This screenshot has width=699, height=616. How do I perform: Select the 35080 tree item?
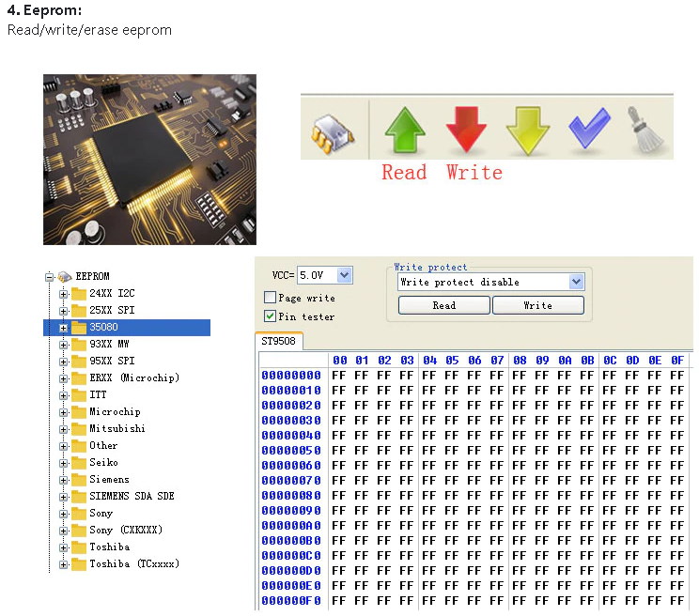127,328
